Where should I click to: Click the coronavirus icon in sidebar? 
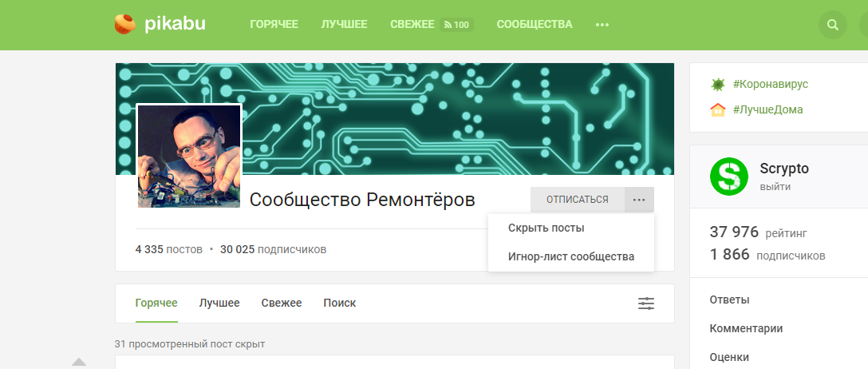point(717,84)
